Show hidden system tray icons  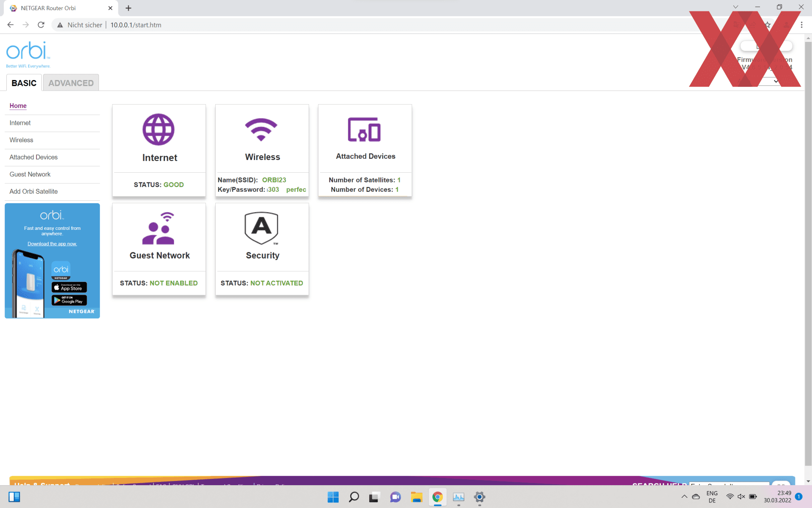[684, 497]
